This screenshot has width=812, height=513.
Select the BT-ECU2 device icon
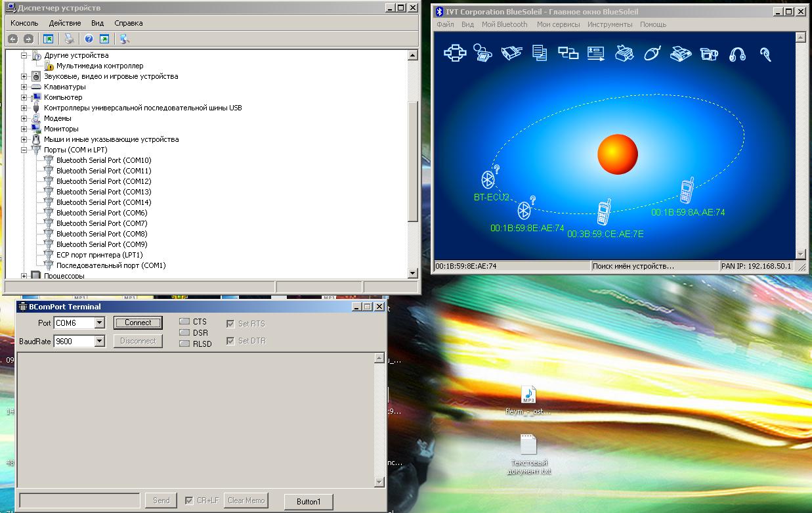coord(488,179)
